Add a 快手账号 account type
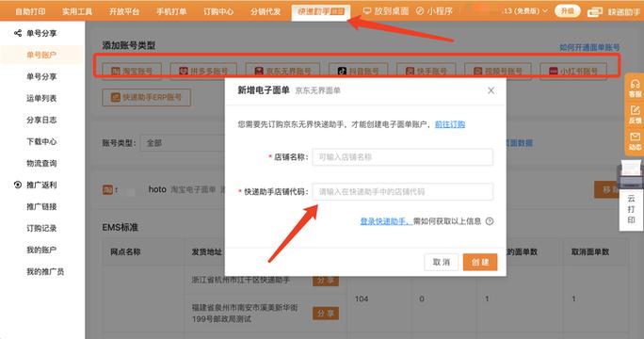The width and height of the screenshot is (644, 339). 426,71
